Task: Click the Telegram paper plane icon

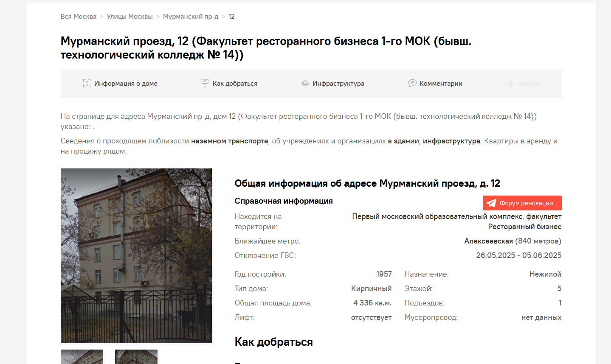Action: (491, 203)
